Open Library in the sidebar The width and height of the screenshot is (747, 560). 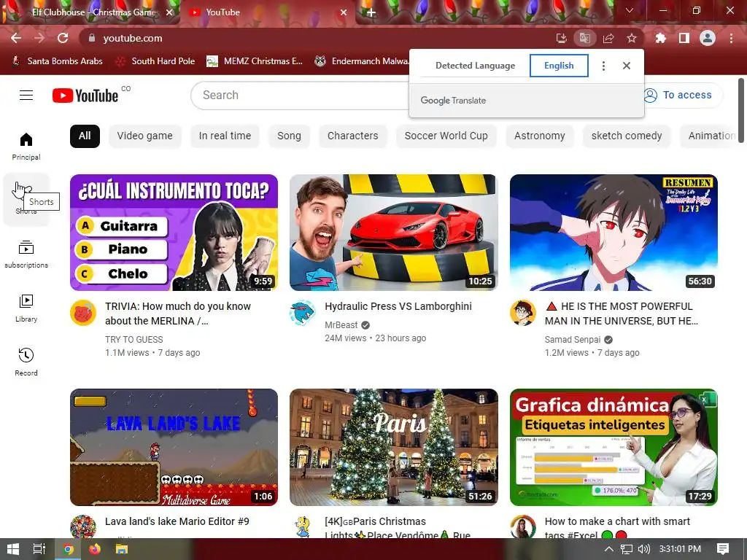click(x=26, y=308)
